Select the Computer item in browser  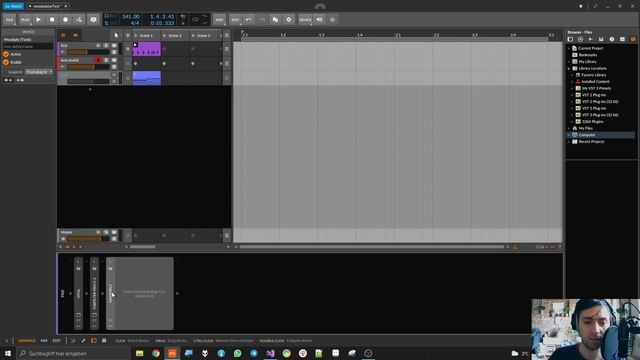[601, 135]
